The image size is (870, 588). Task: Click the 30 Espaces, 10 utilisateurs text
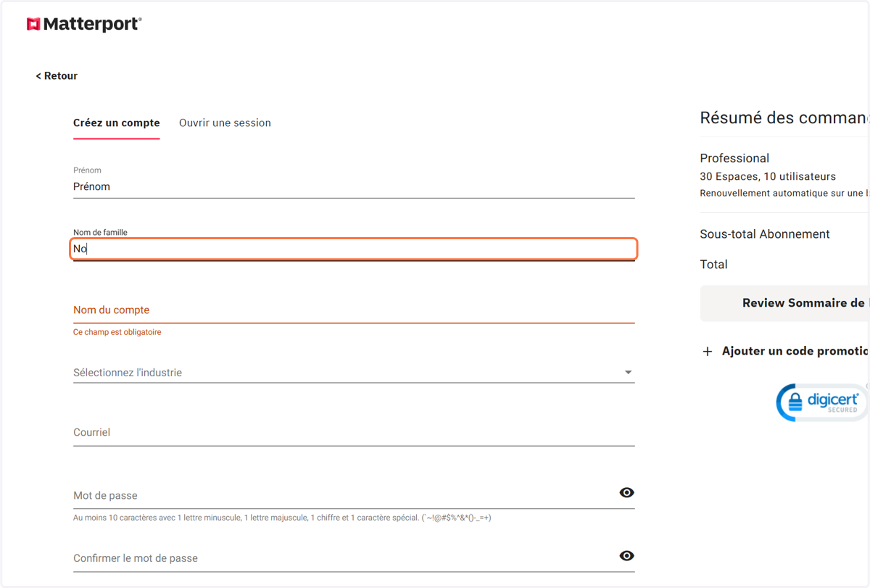[768, 176]
